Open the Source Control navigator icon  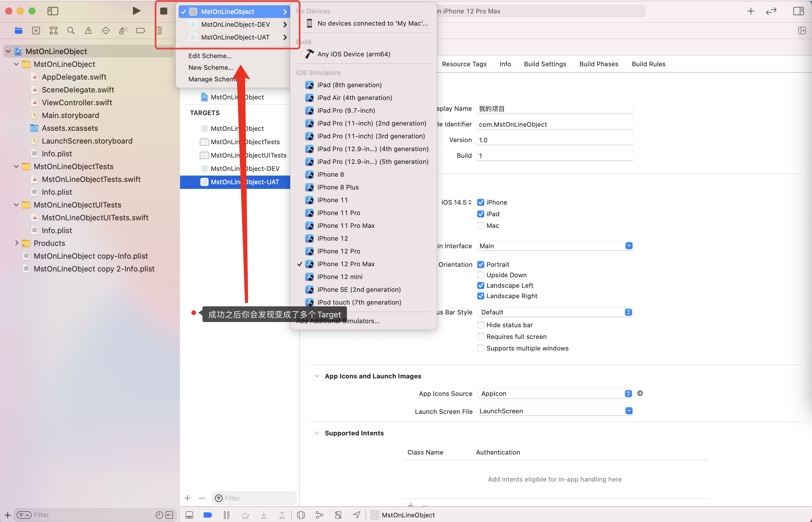coord(36,31)
